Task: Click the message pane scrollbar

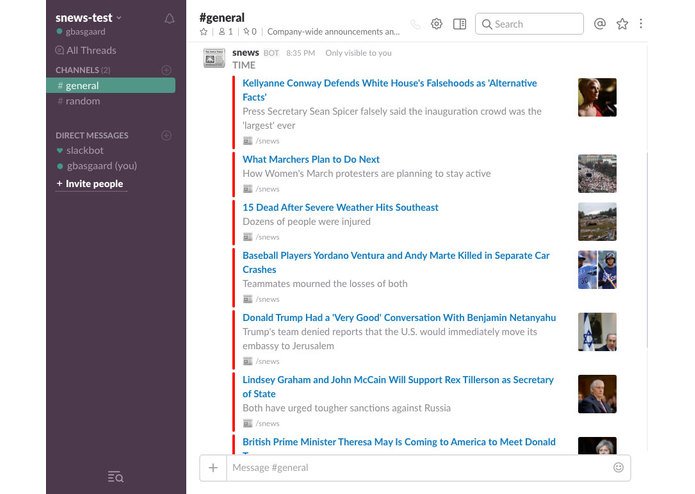Action: coord(647,250)
